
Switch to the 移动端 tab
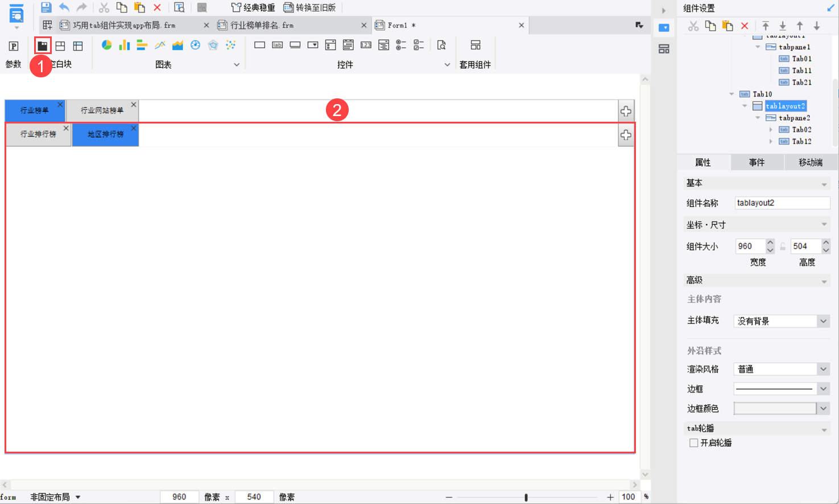(x=811, y=162)
